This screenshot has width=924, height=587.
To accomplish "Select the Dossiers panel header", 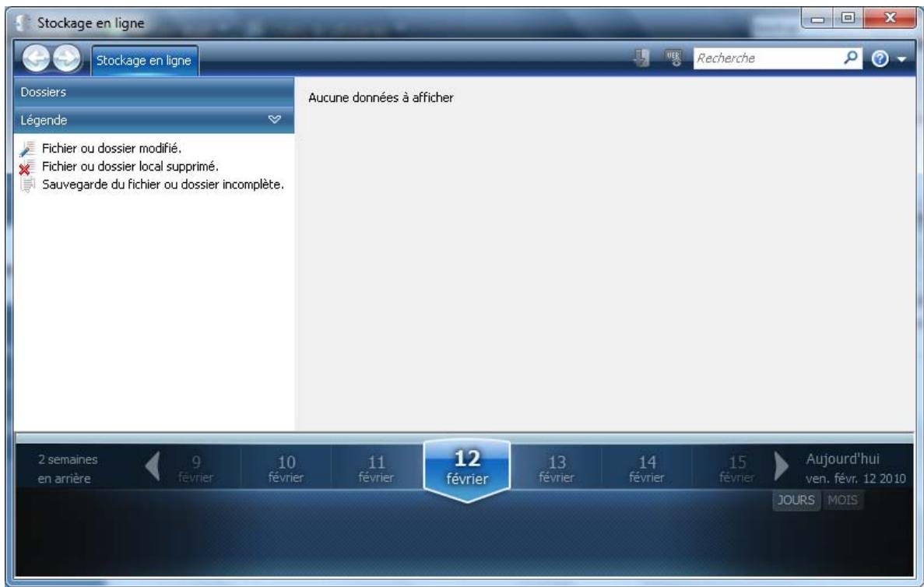I will tap(154, 92).
